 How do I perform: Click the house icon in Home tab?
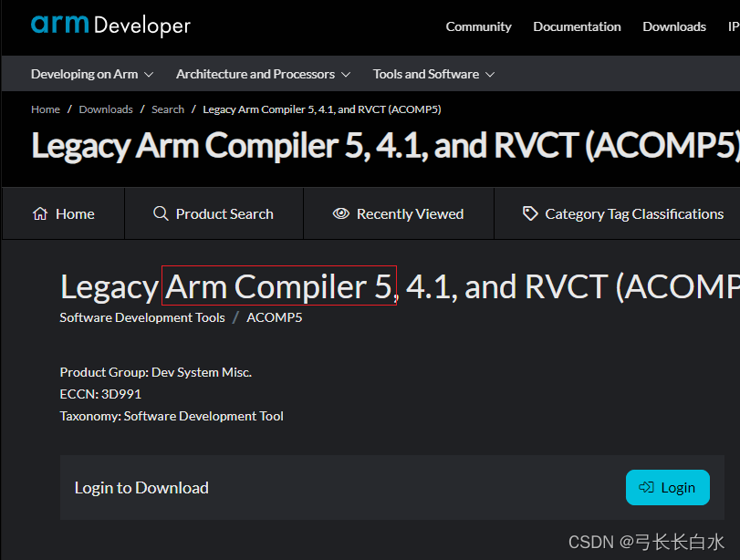click(40, 213)
